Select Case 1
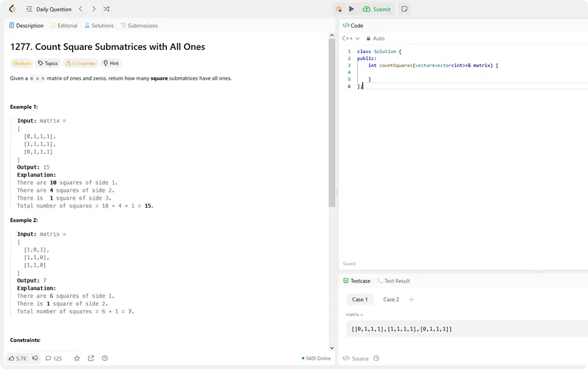 [x=360, y=299]
